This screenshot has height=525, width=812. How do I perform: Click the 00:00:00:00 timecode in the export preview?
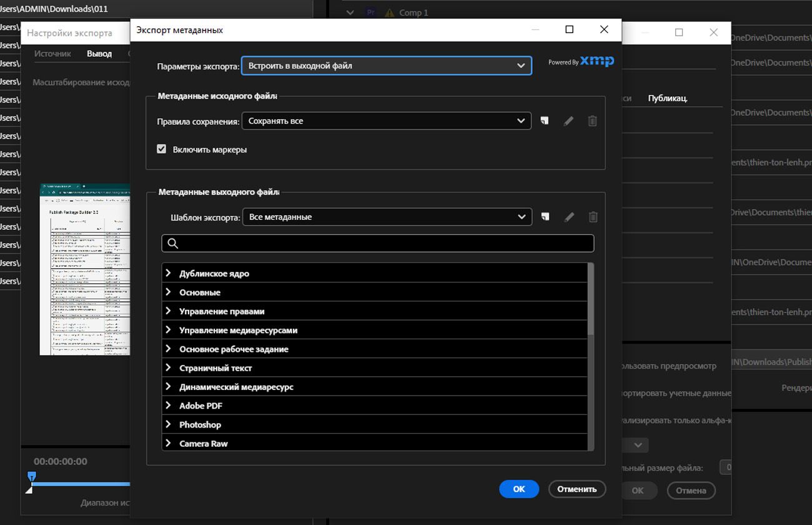tap(61, 461)
